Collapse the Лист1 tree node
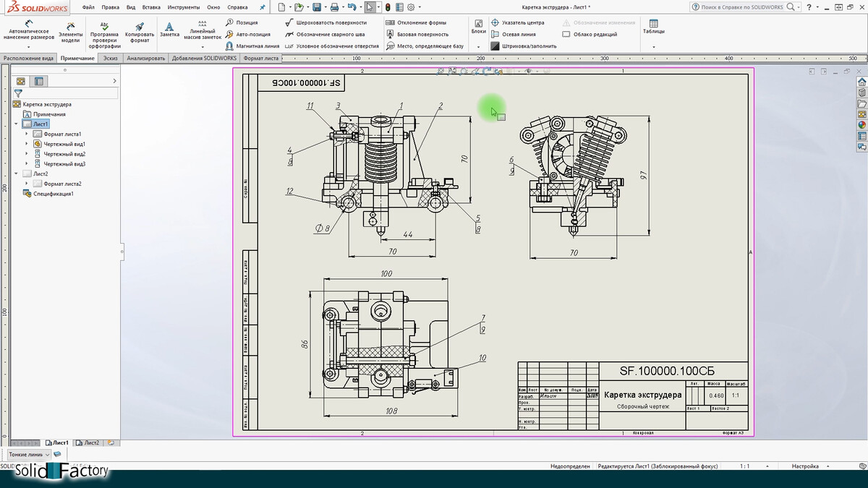 click(x=17, y=124)
